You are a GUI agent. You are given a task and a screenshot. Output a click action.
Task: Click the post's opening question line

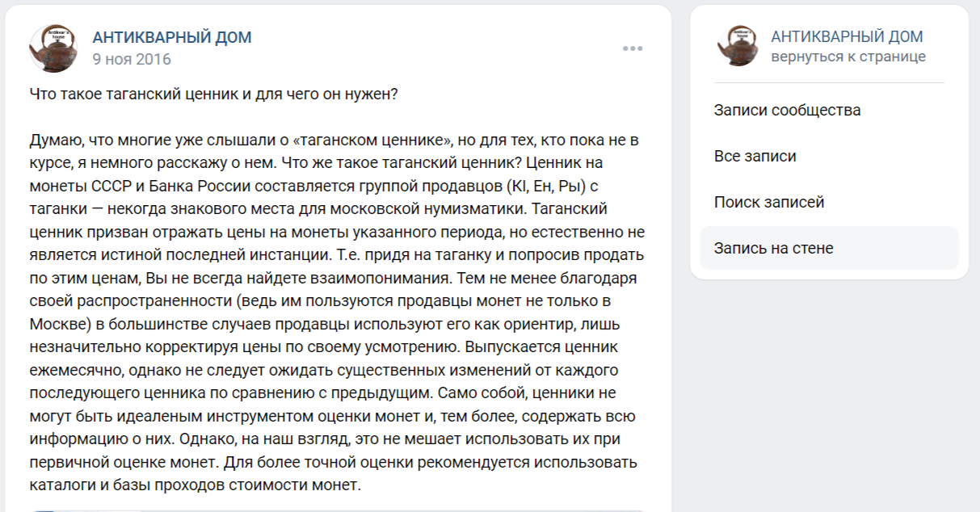tap(213, 94)
